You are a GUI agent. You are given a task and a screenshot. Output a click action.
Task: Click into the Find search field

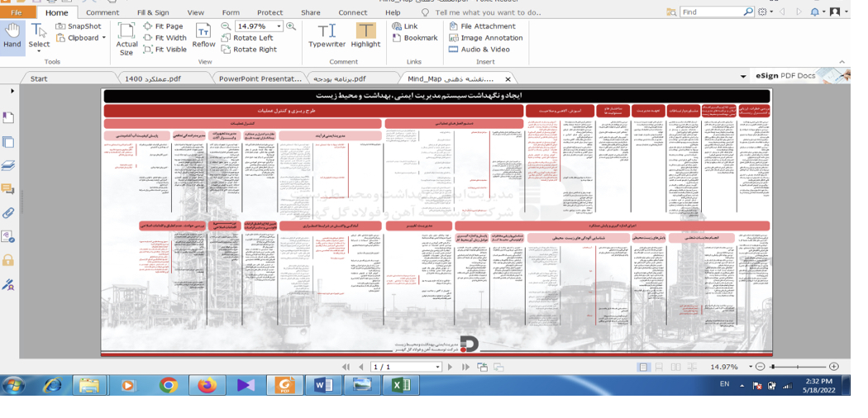tap(710, 12)
